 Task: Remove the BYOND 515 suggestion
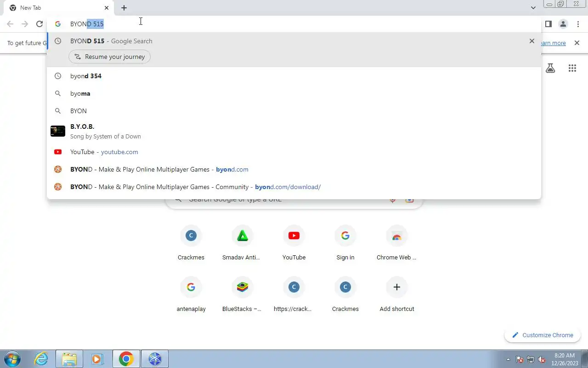click(x=532, y=41)
